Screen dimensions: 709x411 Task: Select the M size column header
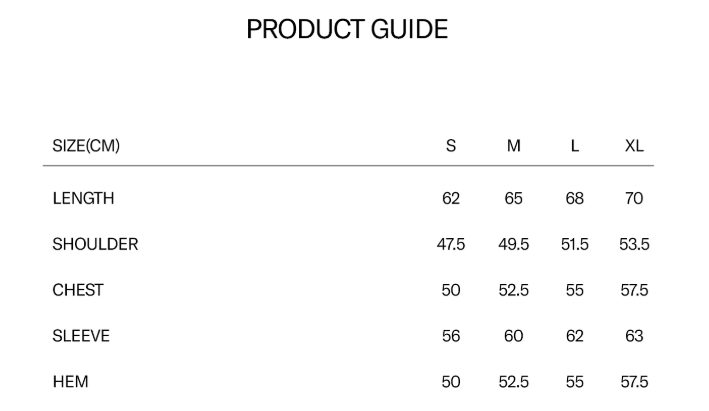click(514, 146)
